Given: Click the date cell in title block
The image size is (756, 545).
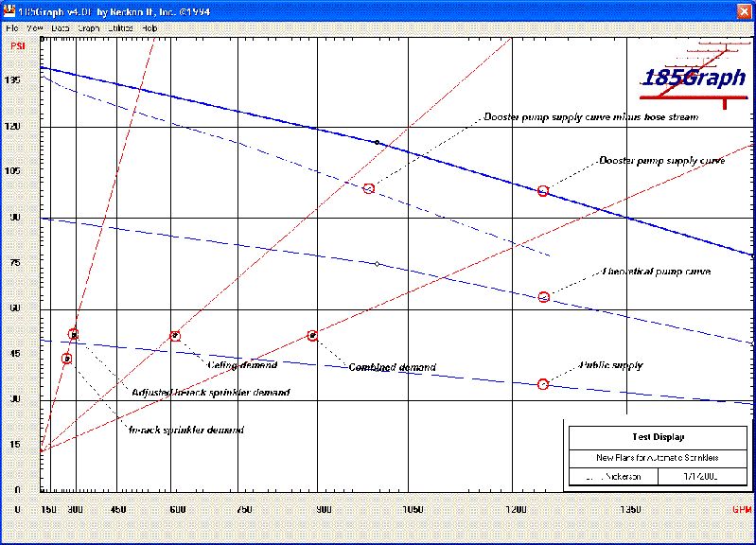Looking at the screenshot, I should [x=701, y=477].
